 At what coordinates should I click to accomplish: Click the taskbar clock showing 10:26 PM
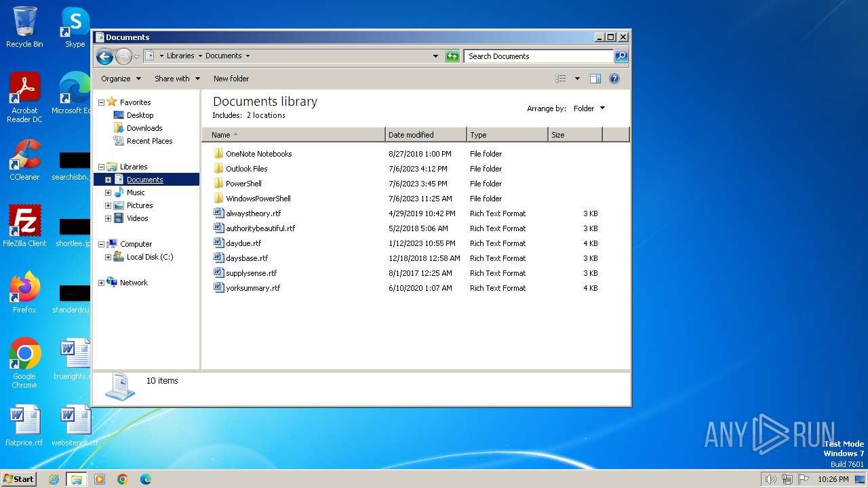point(833,479)
